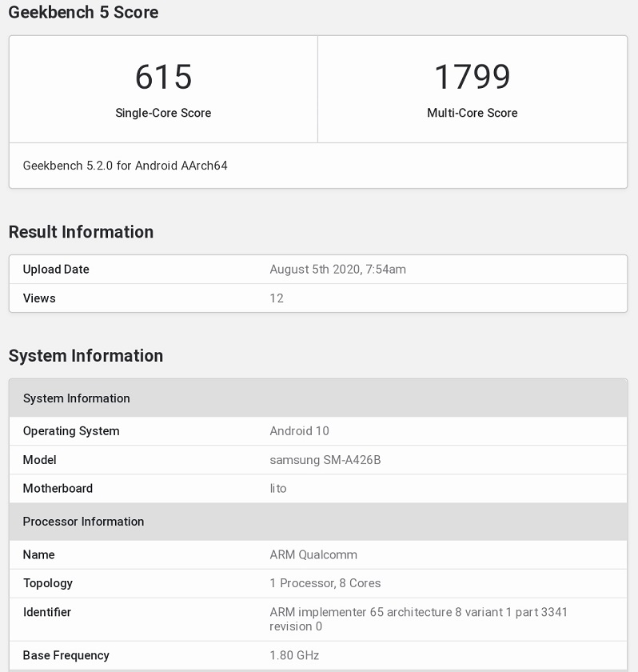This screenshot has height=672, width=638.
Task: Click the Views label
Action: (39, 298)
